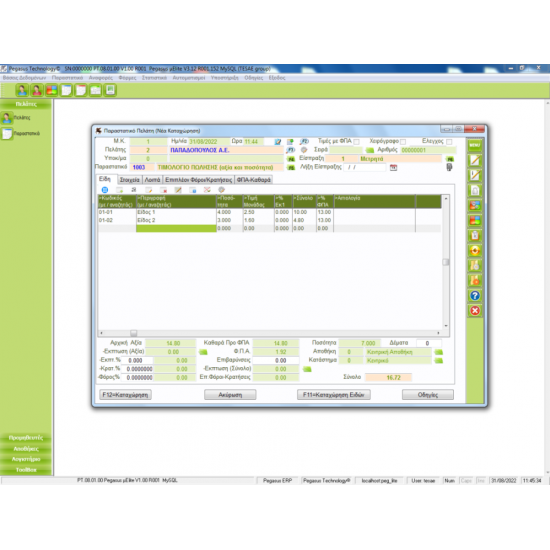Open first customer icon in main toolbar
The image size is (550, 550).
[22, 90]
